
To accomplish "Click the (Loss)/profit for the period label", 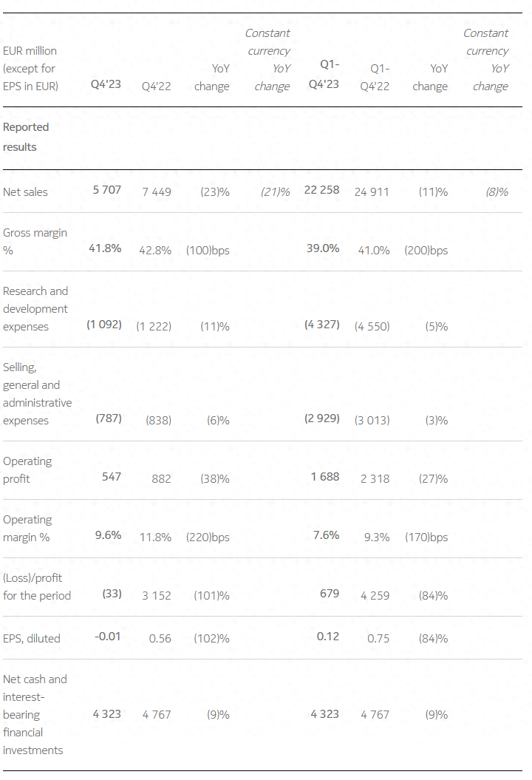I will click(x=37, y=587).
